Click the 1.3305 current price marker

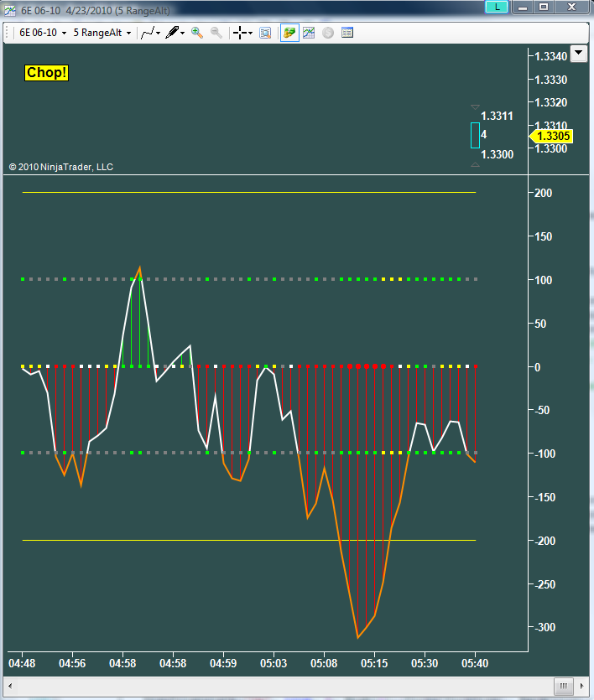pos(550,136)
